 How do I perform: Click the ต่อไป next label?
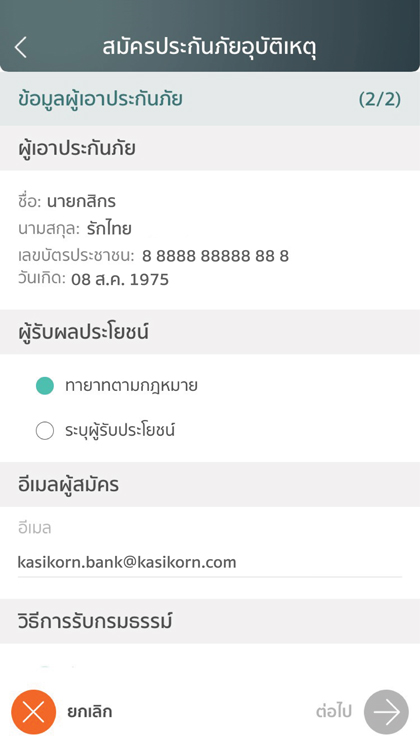pyautogui.click(x=334, y=712)
